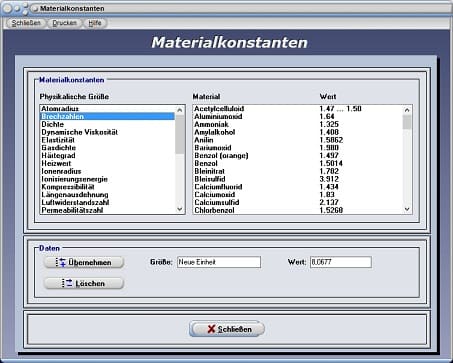Click the Löschen button
453x363 pixels.
point(84,283)
